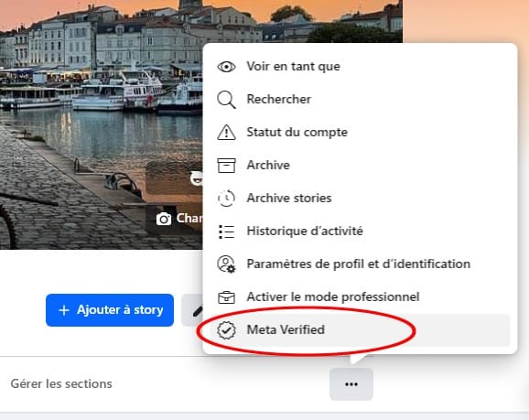Click the briefcase professional mode icon

click(x=226, y=297)
